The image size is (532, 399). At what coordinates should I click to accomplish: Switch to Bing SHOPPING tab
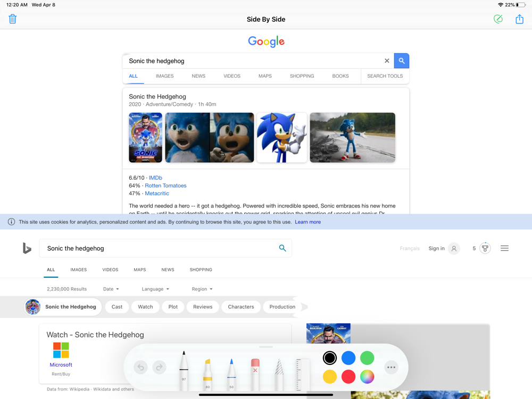pos(201,270)
